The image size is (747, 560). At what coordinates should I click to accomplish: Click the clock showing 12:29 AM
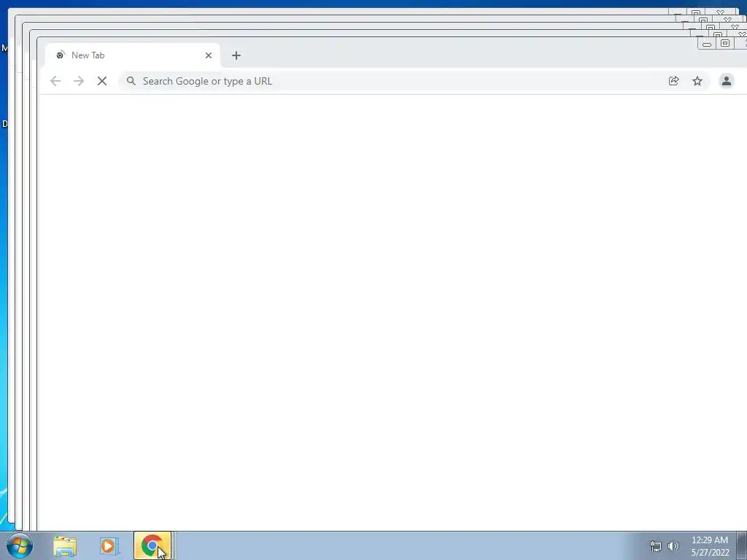(710, 546)
